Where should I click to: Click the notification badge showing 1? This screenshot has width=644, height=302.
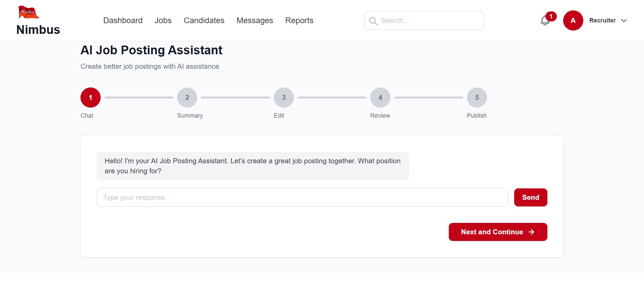pos(551,16)
